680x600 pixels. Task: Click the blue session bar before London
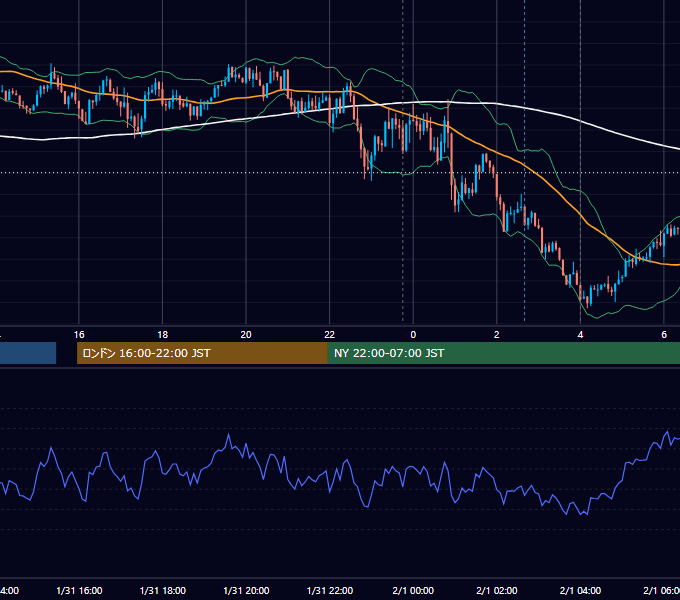[x=28, y=353]
